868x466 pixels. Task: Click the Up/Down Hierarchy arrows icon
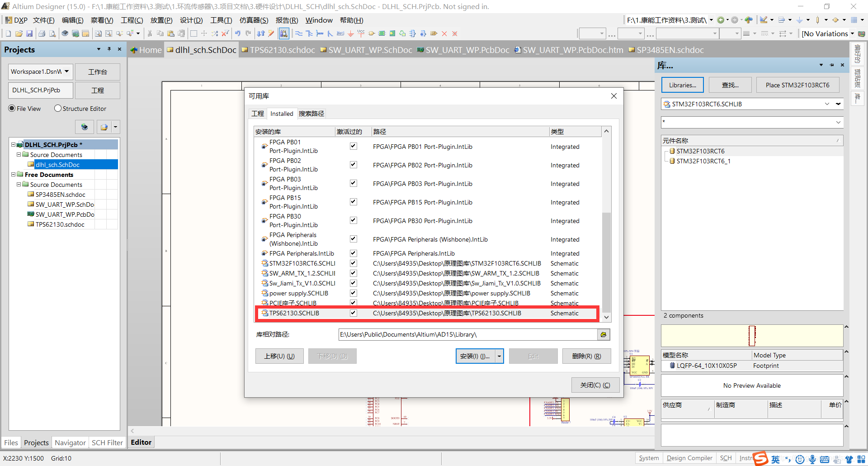pos(261,33)
